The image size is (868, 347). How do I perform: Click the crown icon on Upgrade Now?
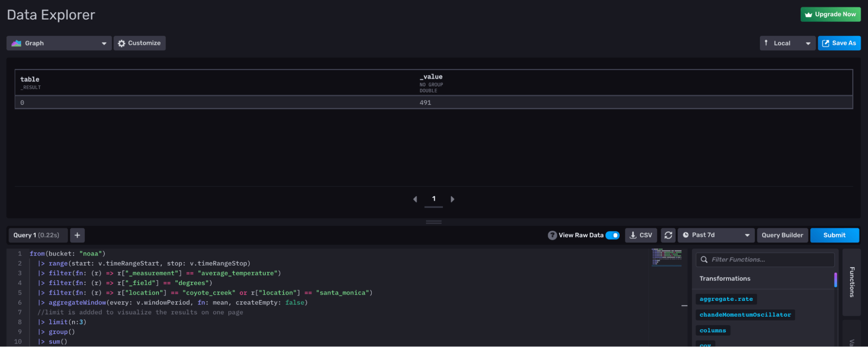pyautogui.click(x=809, y=15)
